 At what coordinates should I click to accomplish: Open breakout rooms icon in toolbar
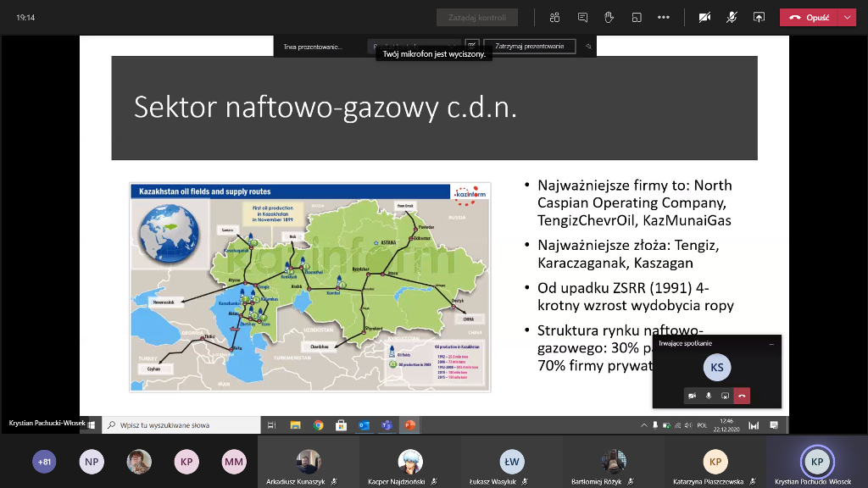click(637, 17)
